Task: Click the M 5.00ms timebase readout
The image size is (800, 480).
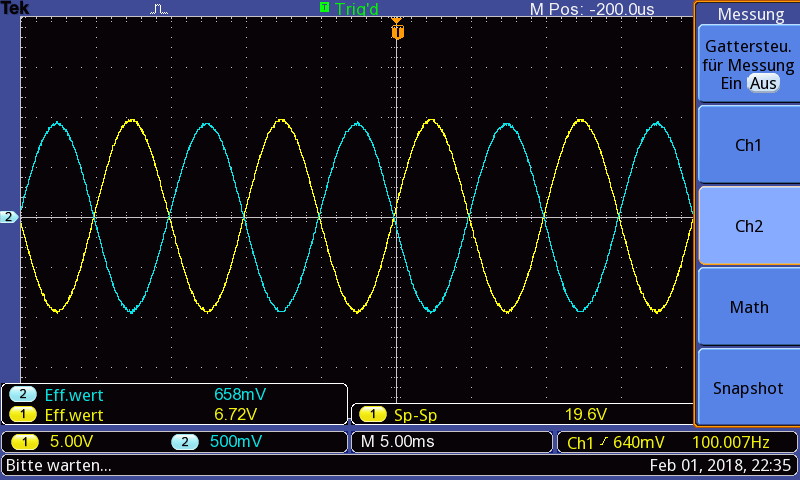Action: pyautogui.click(x=397, y=441)
